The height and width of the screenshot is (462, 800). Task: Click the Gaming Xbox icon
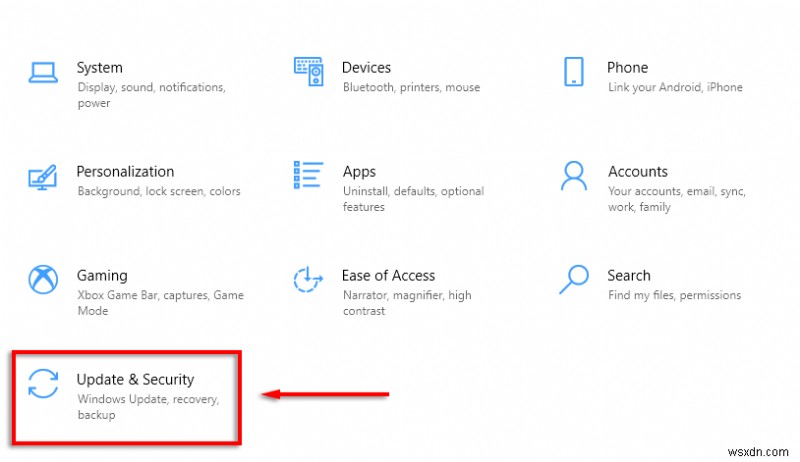coord(43,279)
